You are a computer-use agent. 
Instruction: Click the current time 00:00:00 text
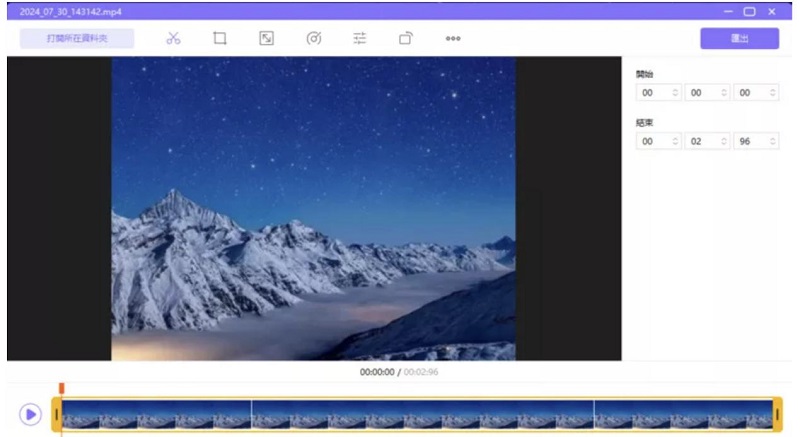point(377,372)
